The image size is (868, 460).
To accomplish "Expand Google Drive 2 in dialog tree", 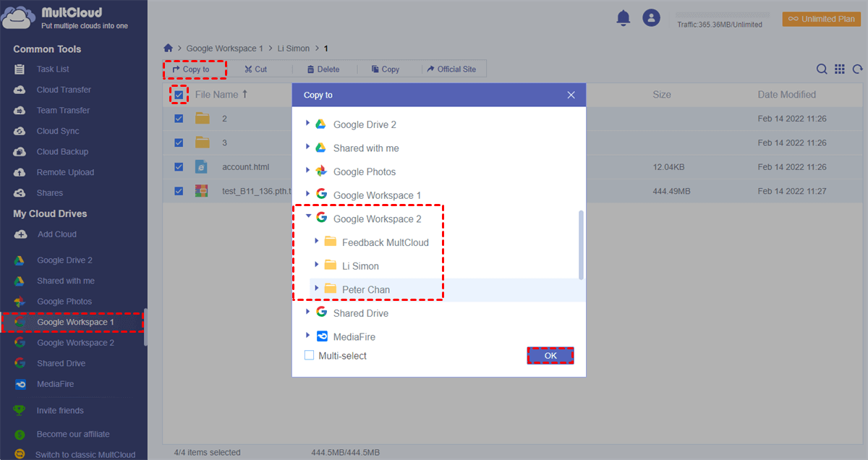I will point(308,124).
